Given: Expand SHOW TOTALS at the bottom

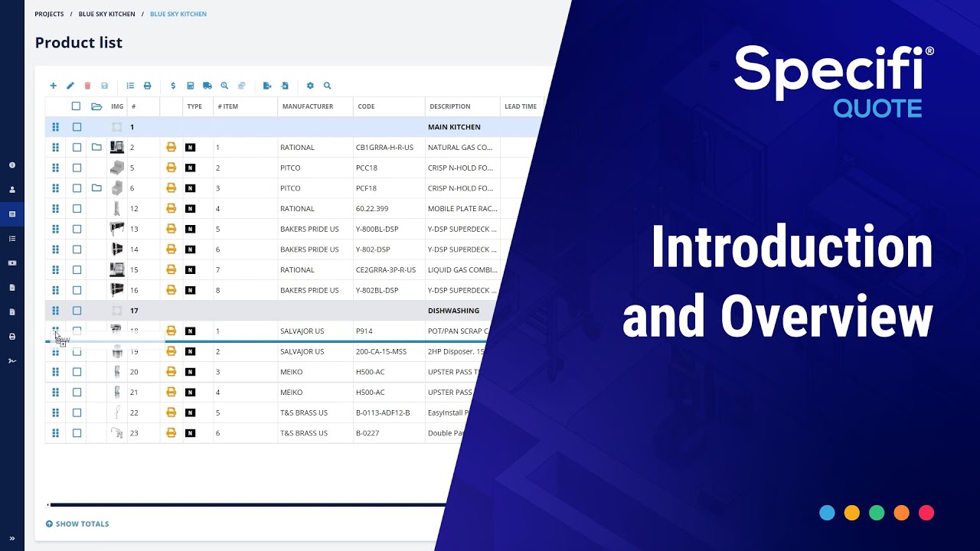Looking at the screenshot, I should pyautogui.click(x=77, y=524).
